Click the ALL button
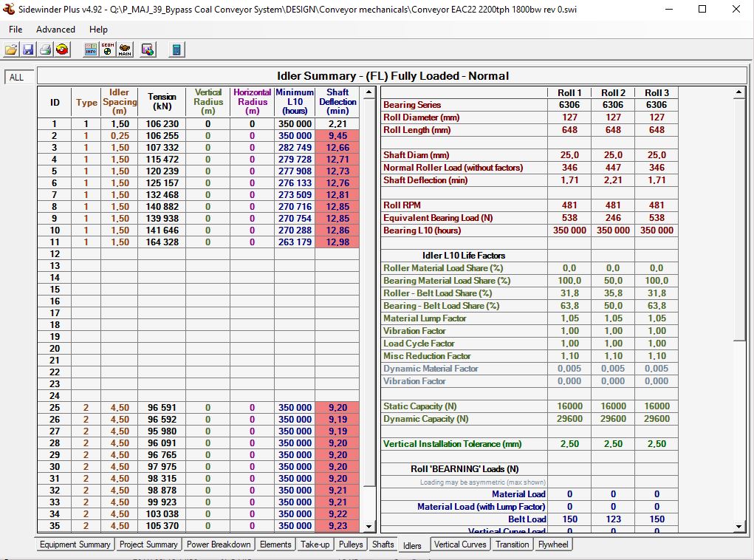Screen dimensions: 754x560 coord(16,78)
